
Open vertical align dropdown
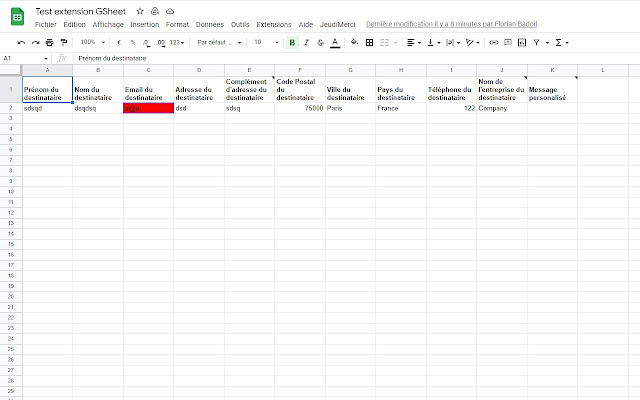coord(433,42)
